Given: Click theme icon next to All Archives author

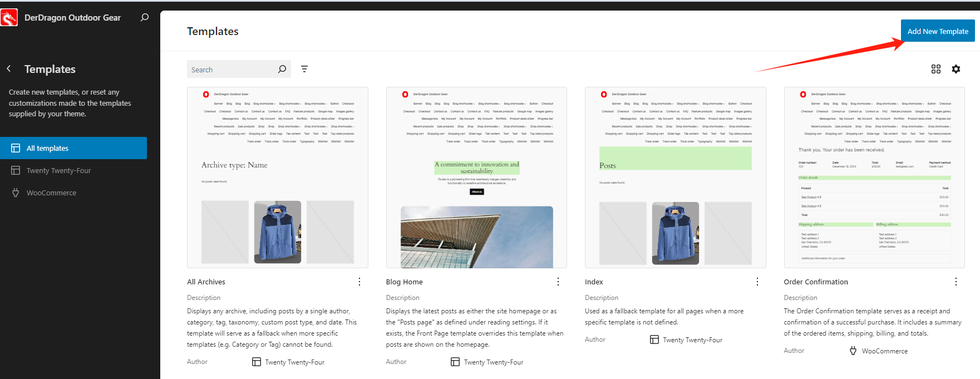Looking at the screenshot, I should 257,362.
